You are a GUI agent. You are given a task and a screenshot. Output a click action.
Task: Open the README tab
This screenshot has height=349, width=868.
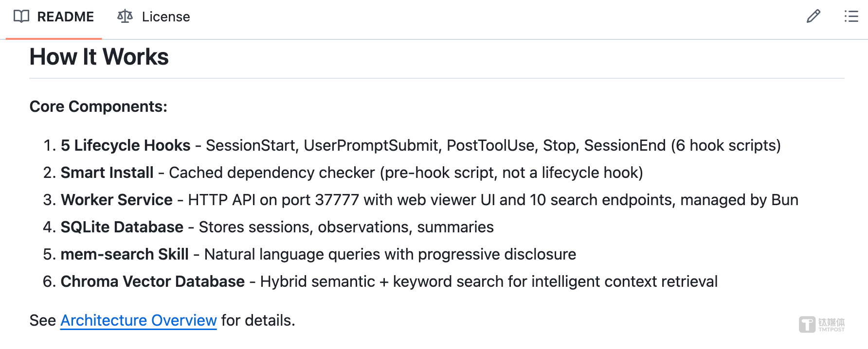65,17
